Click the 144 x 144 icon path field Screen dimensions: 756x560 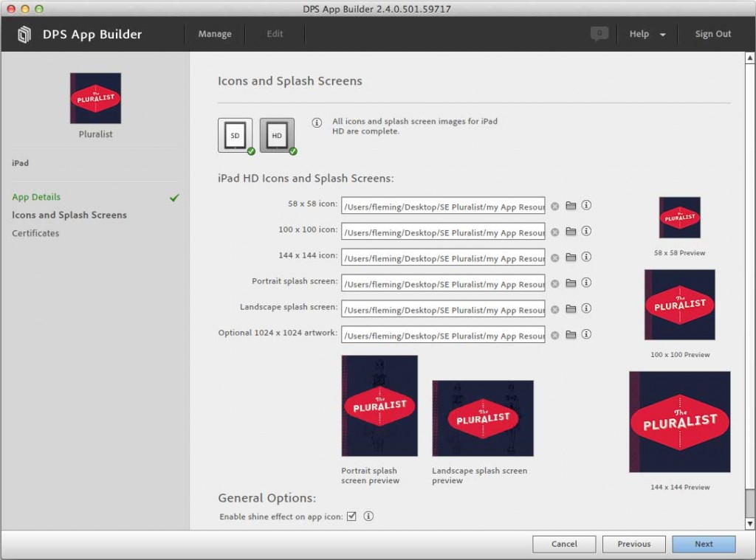[443, 257]
